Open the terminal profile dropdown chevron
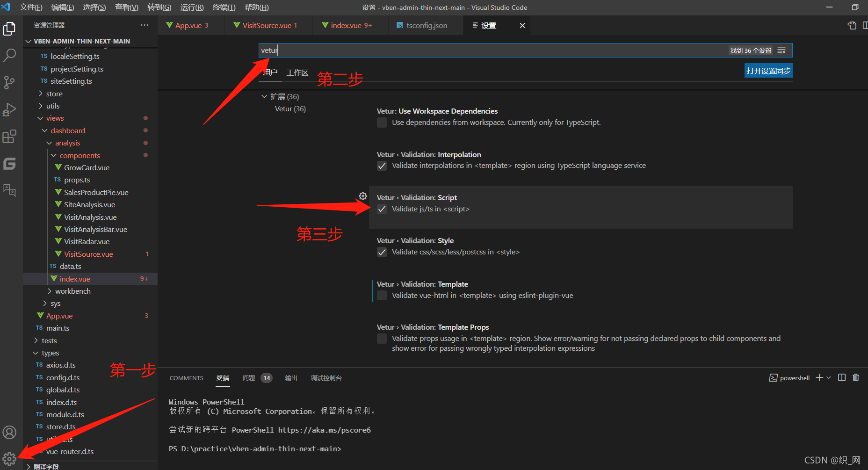This screenshot has width=868, height=470. 829,377
